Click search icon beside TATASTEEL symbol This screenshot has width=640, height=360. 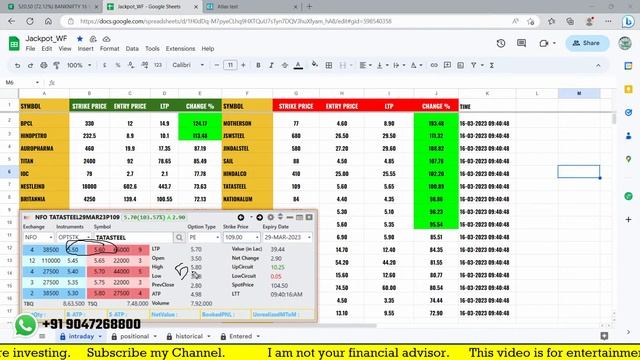pyautogui.click(x=179, y=237)
